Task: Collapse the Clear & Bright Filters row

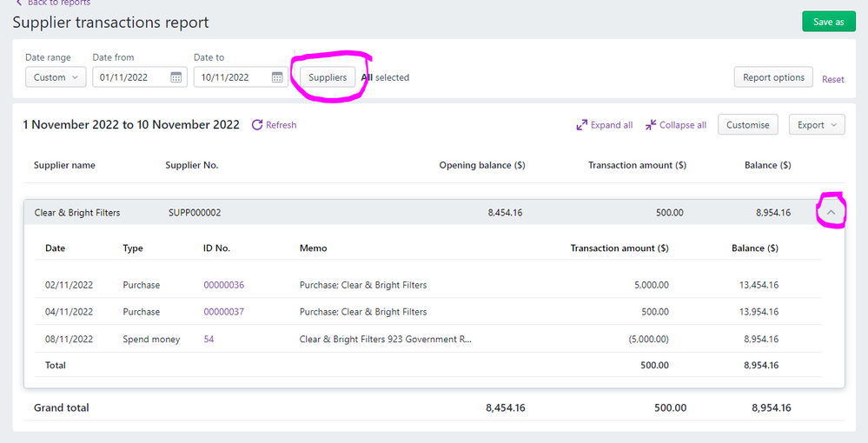Action: (831, 212)
